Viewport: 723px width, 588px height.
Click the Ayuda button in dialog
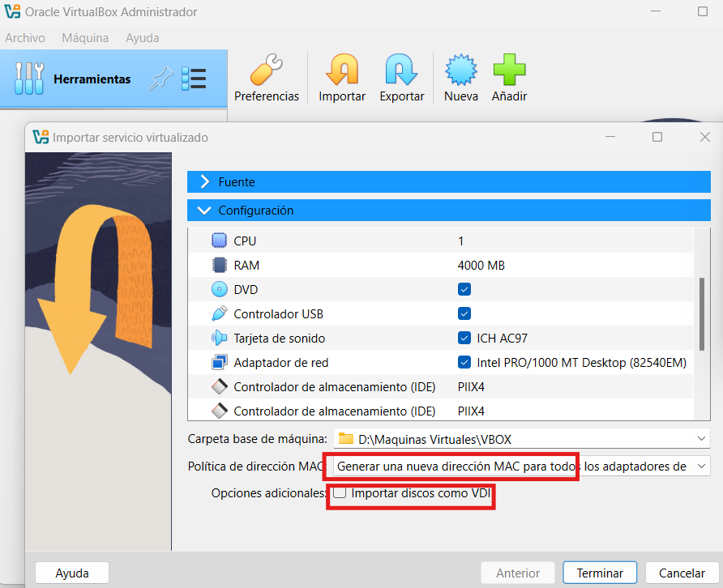(x=72, y=573)
